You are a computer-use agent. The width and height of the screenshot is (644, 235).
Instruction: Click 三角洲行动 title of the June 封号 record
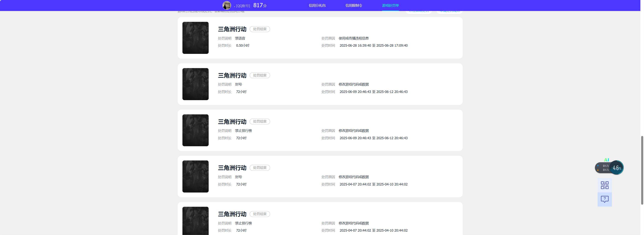point(232,75)
